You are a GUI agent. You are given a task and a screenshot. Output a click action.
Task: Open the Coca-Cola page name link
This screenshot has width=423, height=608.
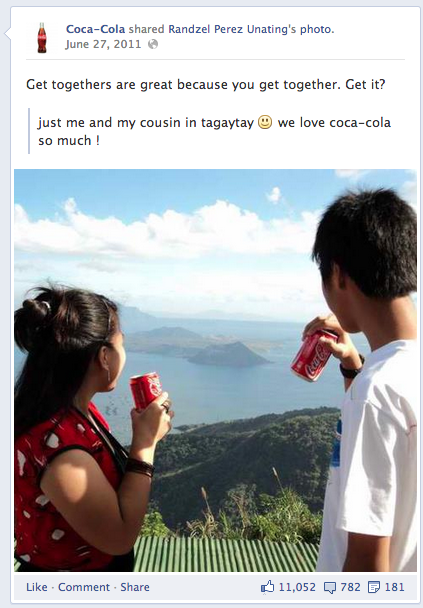pos(95,29)
